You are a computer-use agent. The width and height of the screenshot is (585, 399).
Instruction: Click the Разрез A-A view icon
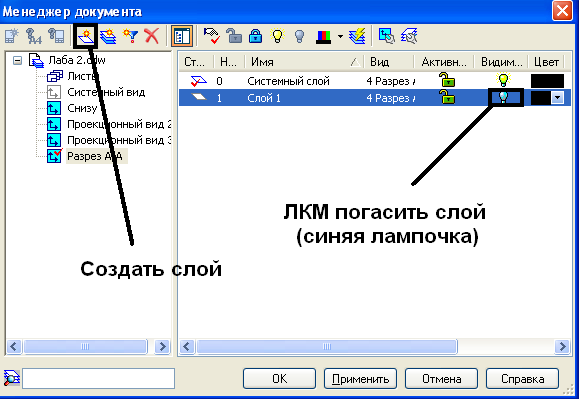(54, 156)
